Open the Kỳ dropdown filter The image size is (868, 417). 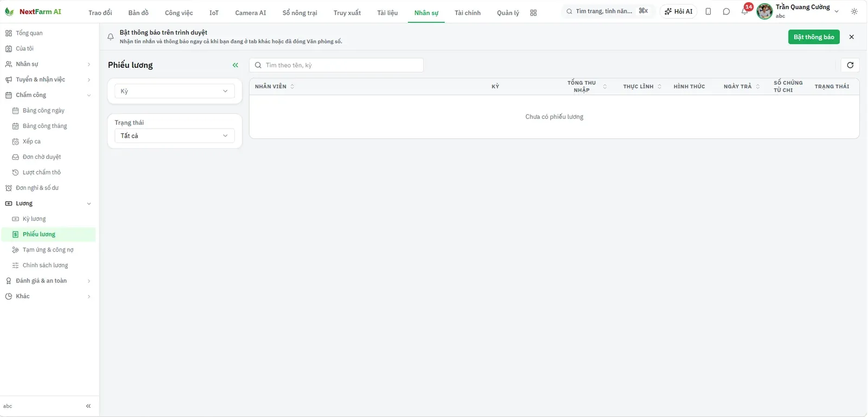click(175, 91)
